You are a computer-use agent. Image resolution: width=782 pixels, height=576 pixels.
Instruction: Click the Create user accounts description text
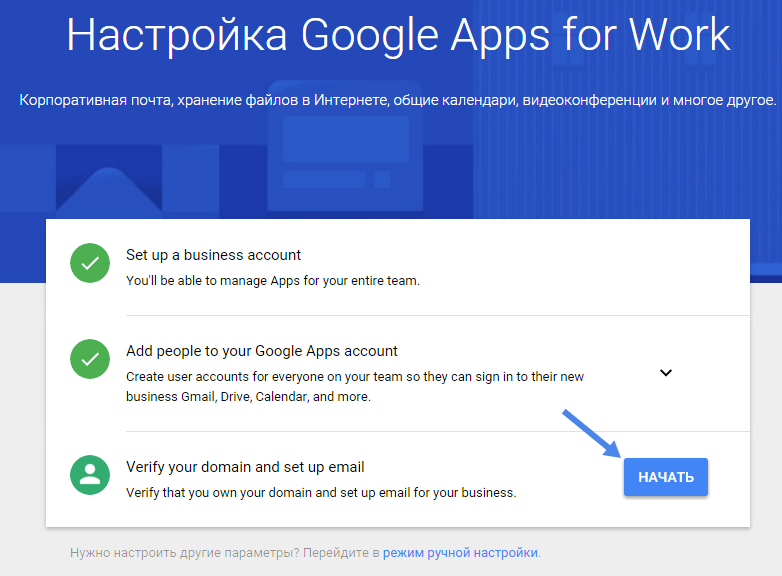[354, 386]
